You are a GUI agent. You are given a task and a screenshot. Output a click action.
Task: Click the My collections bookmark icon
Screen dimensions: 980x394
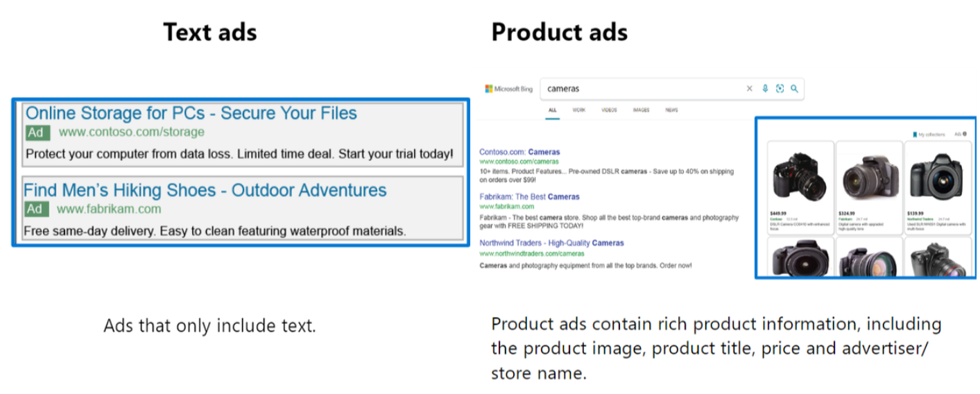click(915, 135)
